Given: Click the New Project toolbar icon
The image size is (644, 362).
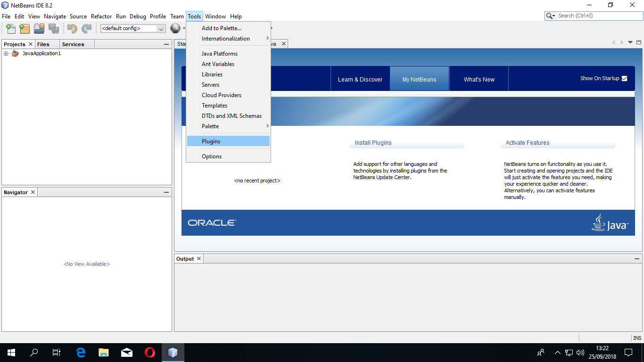Looking at the screenshot, I should click(x=25, y=28).
